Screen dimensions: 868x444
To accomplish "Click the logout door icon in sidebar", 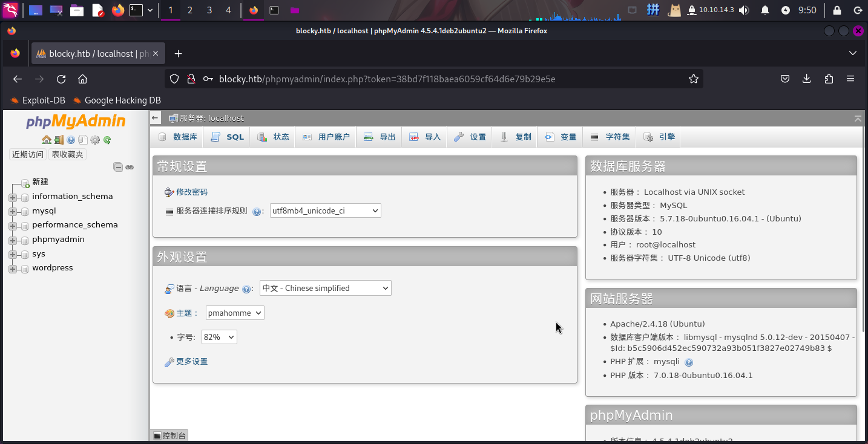I will tap(59, 140).
